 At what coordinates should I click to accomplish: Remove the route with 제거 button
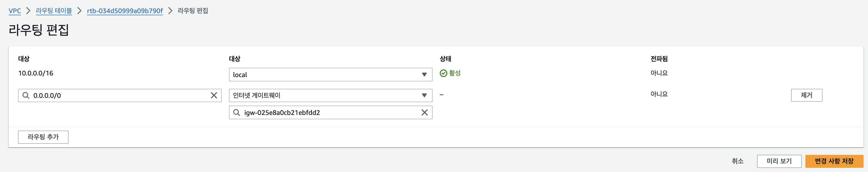point(806,95)
